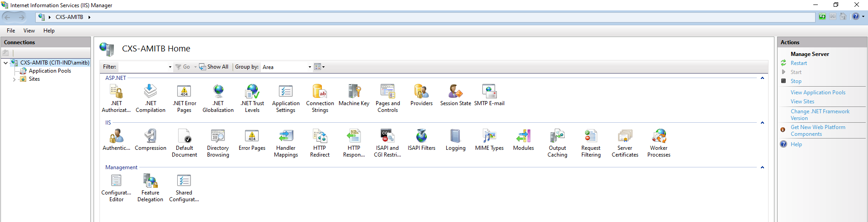The width and height of the screenshot is (868, 222).
Task: Open Compression feature
Action: click(x=151, y=139)
